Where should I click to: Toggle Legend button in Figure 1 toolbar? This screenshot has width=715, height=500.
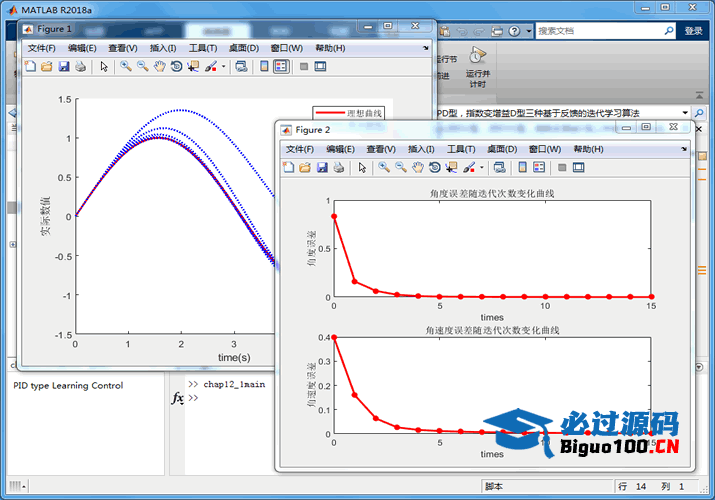281,67
